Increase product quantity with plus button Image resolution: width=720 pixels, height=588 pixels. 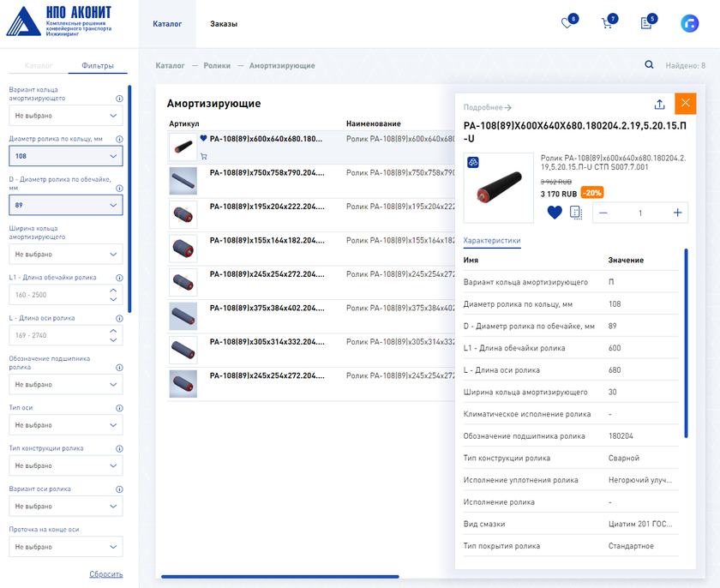click(x=677, y=213)
